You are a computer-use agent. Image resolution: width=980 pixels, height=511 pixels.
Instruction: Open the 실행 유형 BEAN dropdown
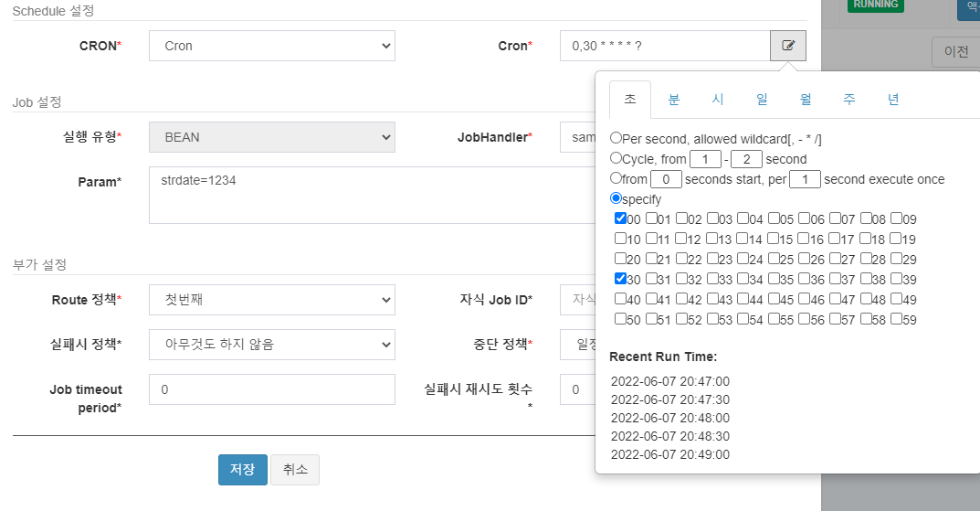click(x=272, y=137)
